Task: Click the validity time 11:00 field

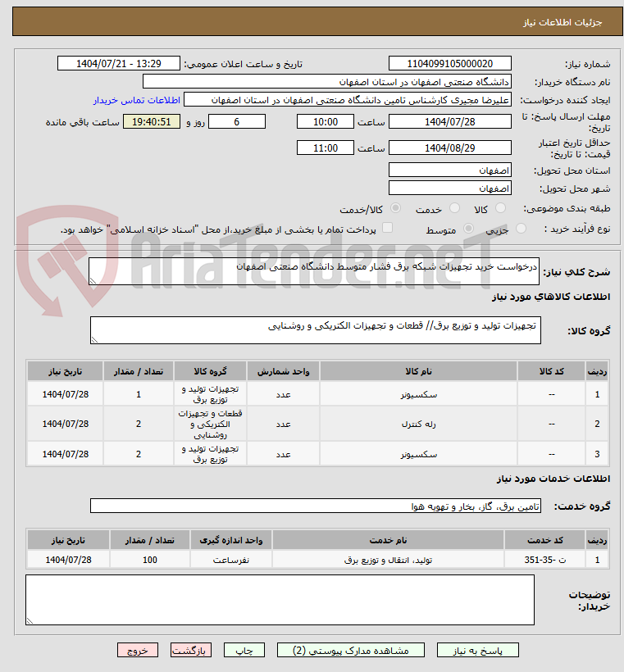Action: (326, 148)
